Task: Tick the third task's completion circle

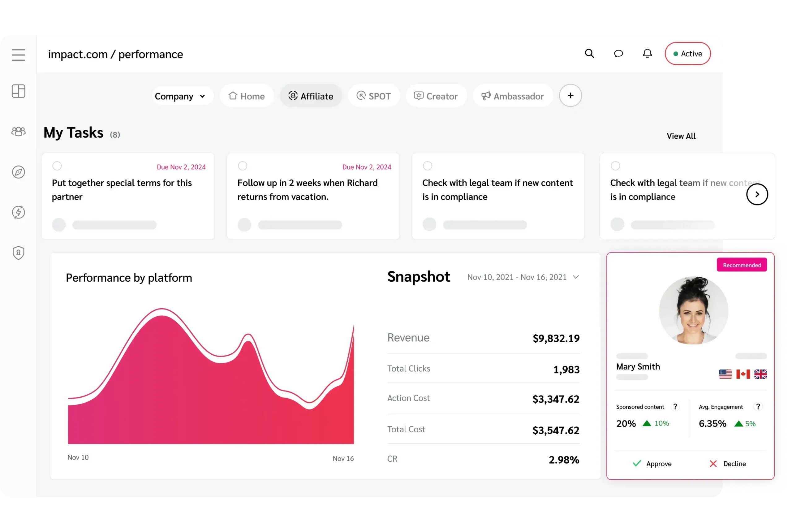Action: [x=427, y=166]
